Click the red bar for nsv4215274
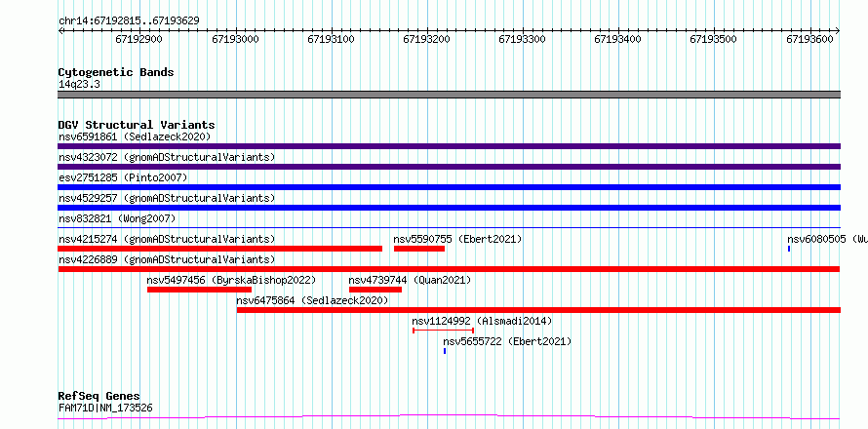 pos(219,249)
